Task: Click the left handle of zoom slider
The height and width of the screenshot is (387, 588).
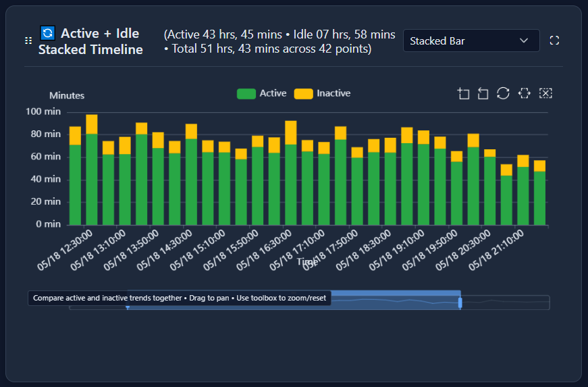Action: [x=128, y=307]
